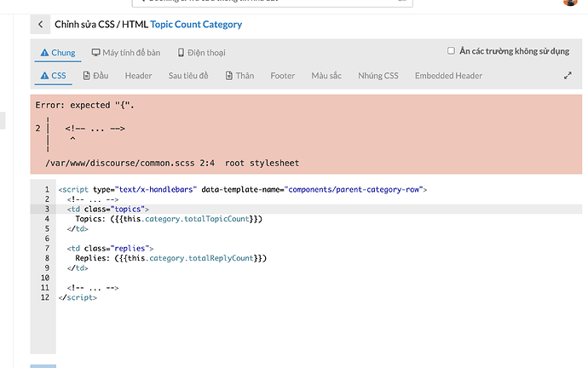This screenshot has height=368, width=588.
Task: Click line 1 with the script tag
Action: (x=243, y=190)
